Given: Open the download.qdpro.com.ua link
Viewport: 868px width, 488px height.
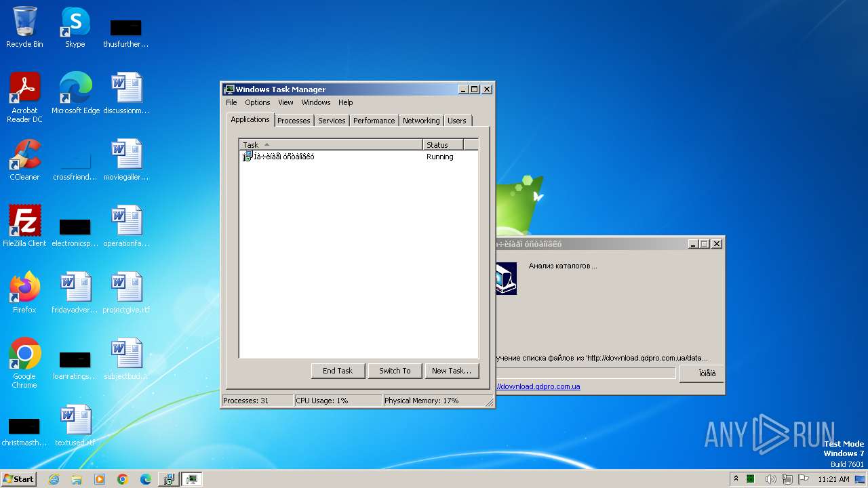Looking at the screenshot, I should point(538,386).
